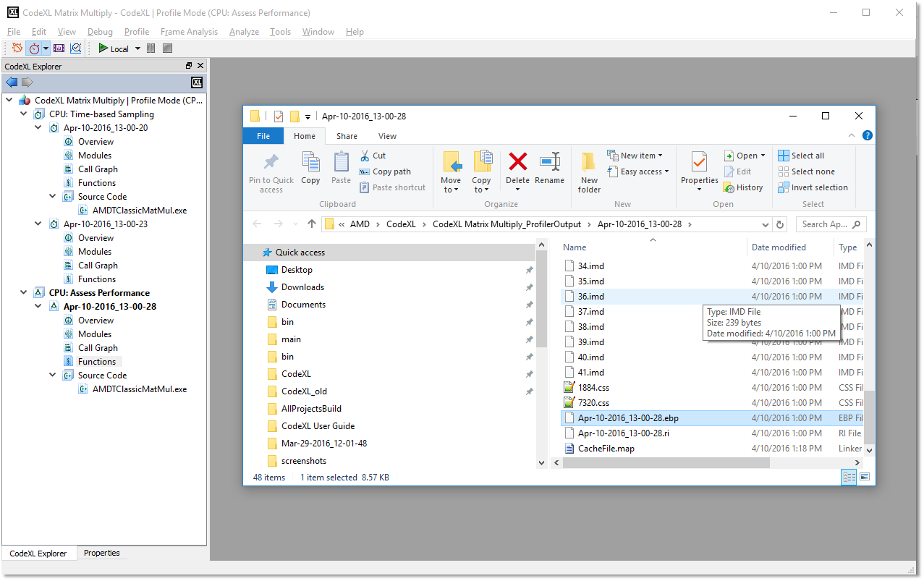Collapse the Apr-10-2016_13-00-20 session node
This screenshot has height=581, width=924.
(38, 128)
